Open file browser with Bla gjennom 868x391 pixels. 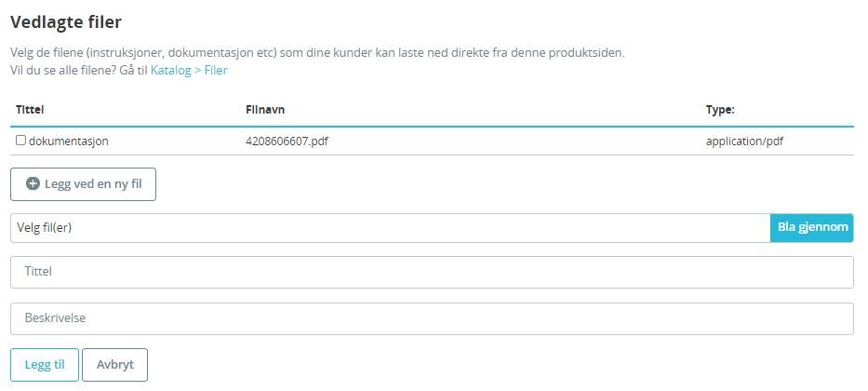click(x=812, y=228)
